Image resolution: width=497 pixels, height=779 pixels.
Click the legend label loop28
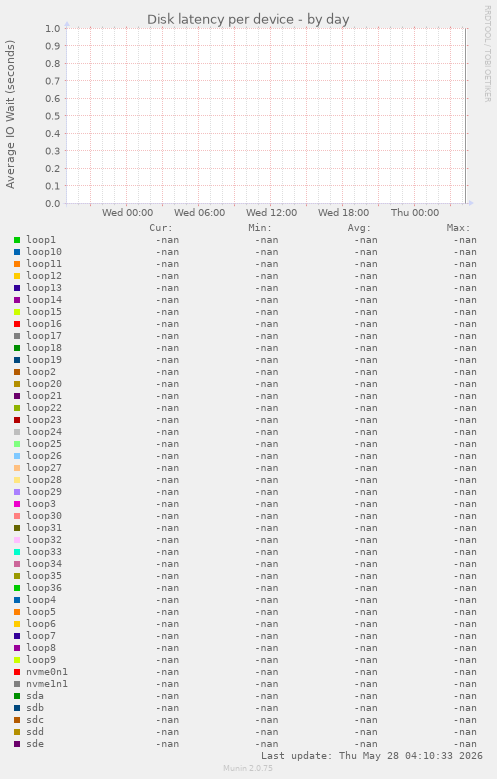point(44,479)
